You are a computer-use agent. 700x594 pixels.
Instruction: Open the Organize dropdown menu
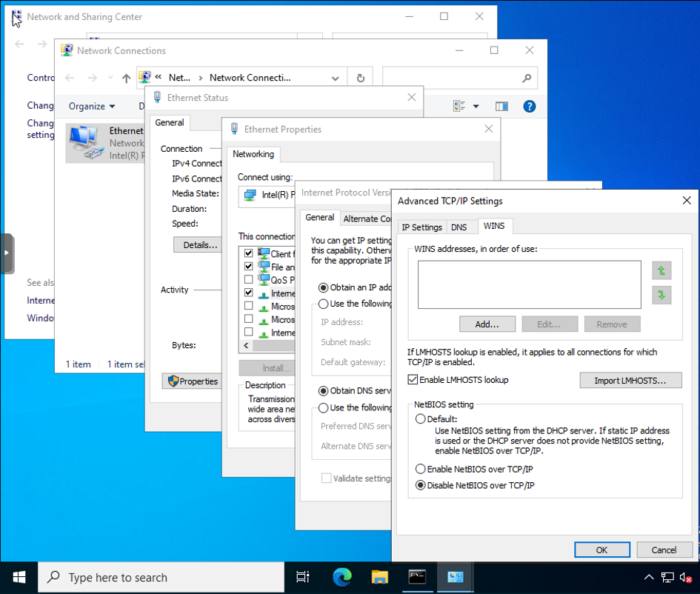click(x=89, y=106)
